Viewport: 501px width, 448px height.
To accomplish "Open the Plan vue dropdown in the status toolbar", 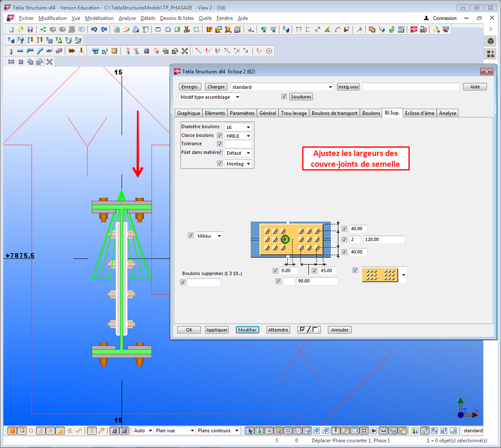I will [192, 431].
